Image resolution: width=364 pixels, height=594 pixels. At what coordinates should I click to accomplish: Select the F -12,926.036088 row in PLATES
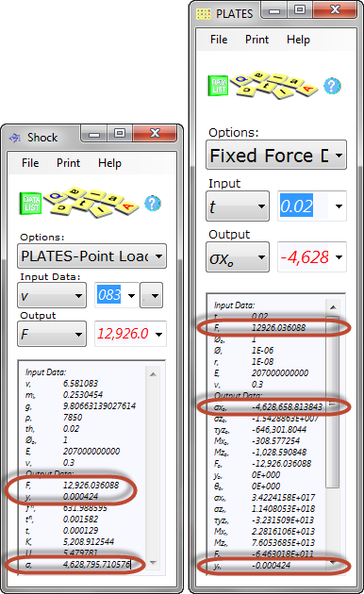pos(262,464)
